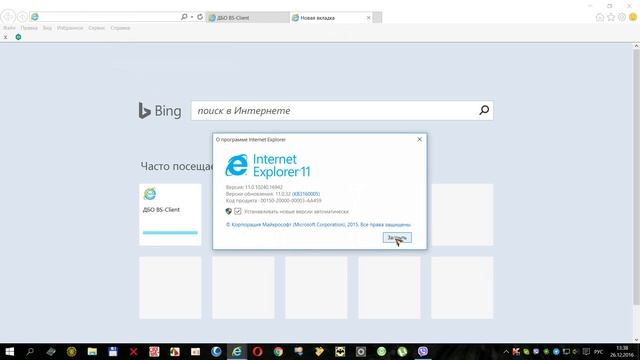Screen dimensions: 640x360
Task: Click the smiley feedback icon
Action: 633,17
